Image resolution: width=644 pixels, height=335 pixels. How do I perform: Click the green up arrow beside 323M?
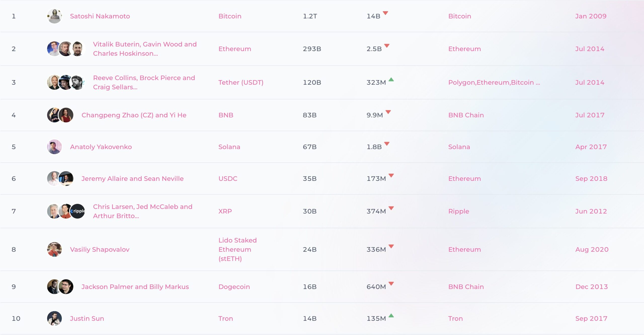click(x=391, y=80)
